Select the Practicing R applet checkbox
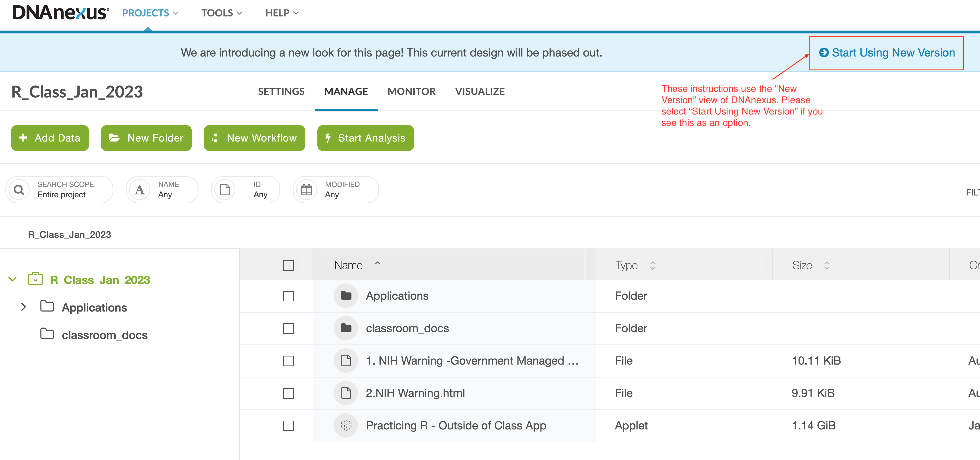 [288, 425]
